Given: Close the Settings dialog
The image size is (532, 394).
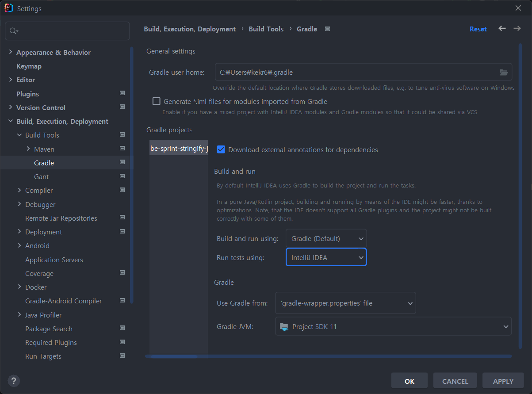Looking at the screenshot, I should (518, 8).
